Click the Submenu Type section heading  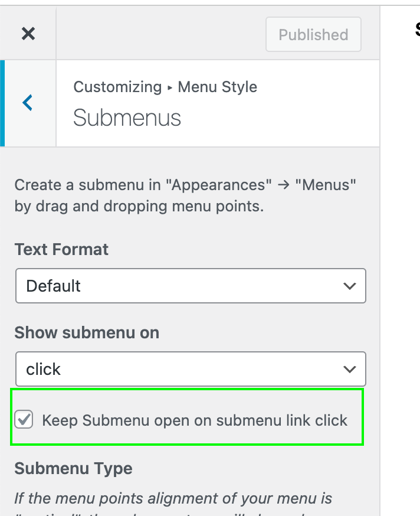point(73,468)
